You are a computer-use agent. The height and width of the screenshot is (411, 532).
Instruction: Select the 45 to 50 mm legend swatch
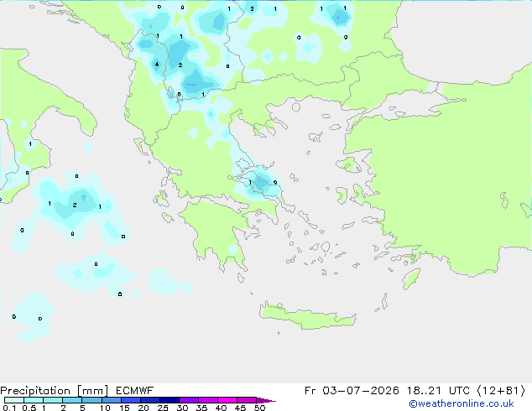pyautogui.click(x=247, y=400)
